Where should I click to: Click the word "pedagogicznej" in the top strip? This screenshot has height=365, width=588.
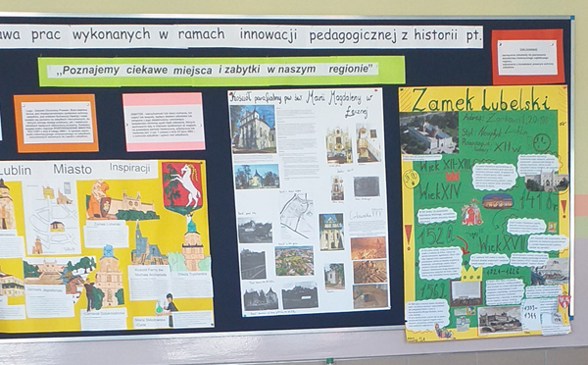click(353, 35)
